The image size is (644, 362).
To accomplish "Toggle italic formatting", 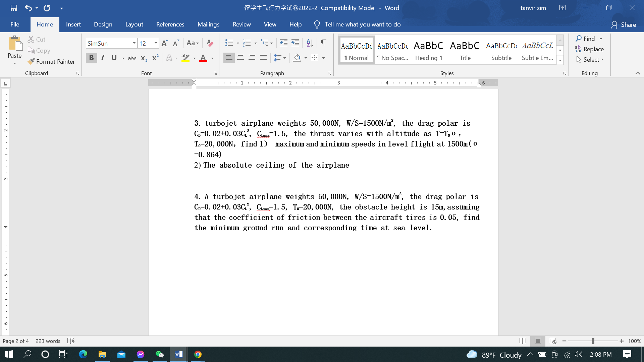I will click(x=103, y=58).
